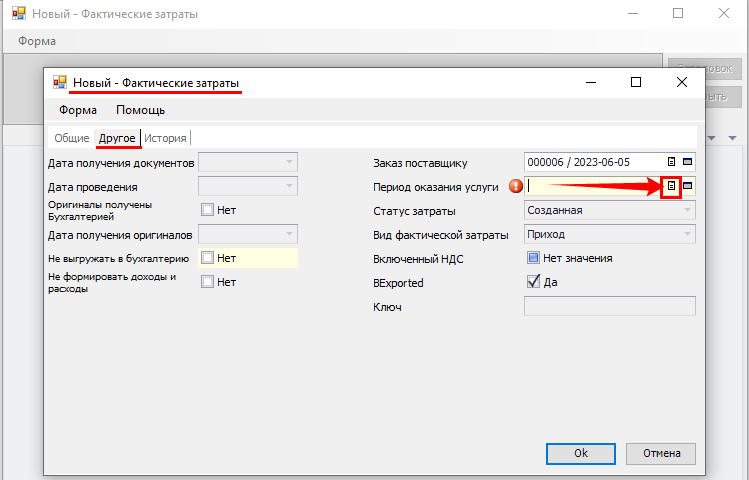Enable Не выгружать в бухгалтерию checkbox
Image resolution: width=749 pixels, height=480 pixels.
tap(207, 258)
